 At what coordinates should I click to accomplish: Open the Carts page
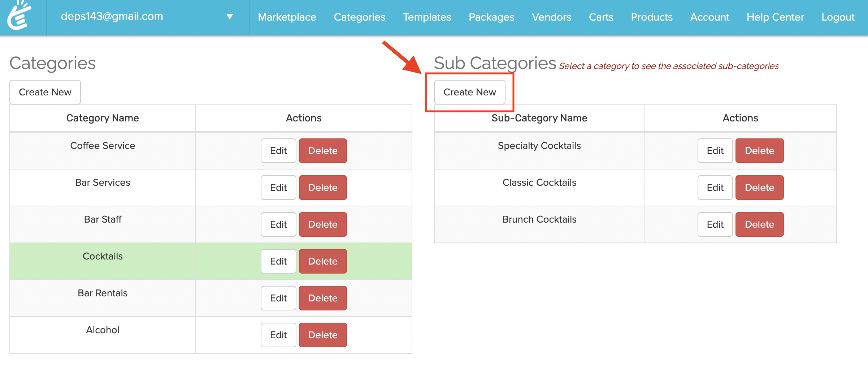tap(601, 17)
